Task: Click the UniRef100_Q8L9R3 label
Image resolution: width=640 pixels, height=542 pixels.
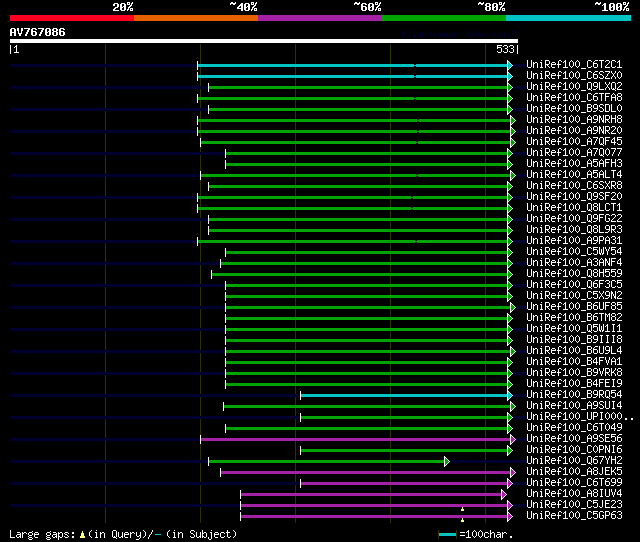Action: [x=574, y=230]
